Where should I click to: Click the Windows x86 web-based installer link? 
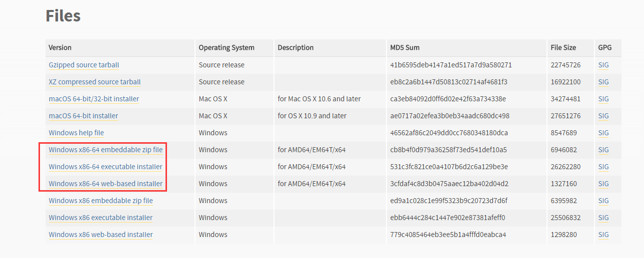(x=101, y=235)
